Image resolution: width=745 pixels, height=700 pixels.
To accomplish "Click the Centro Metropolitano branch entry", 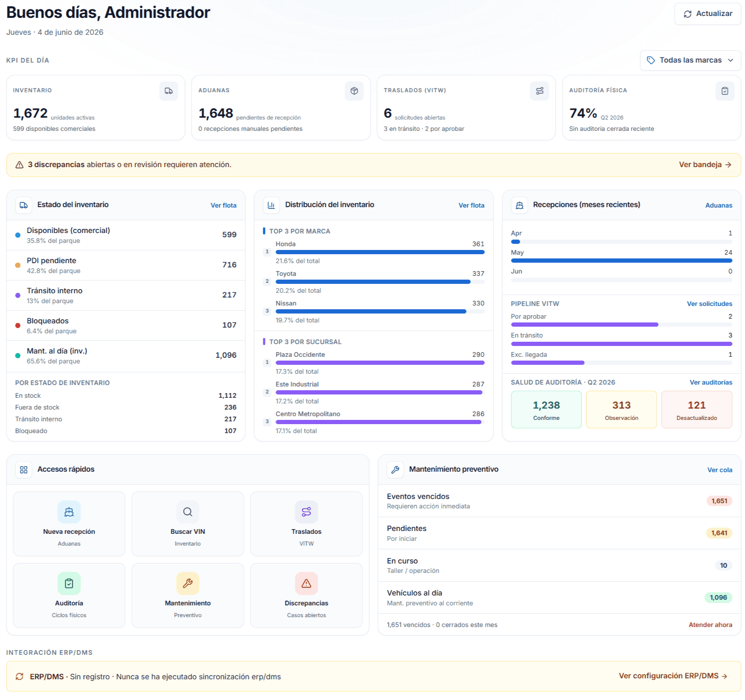I will [373, 422].
